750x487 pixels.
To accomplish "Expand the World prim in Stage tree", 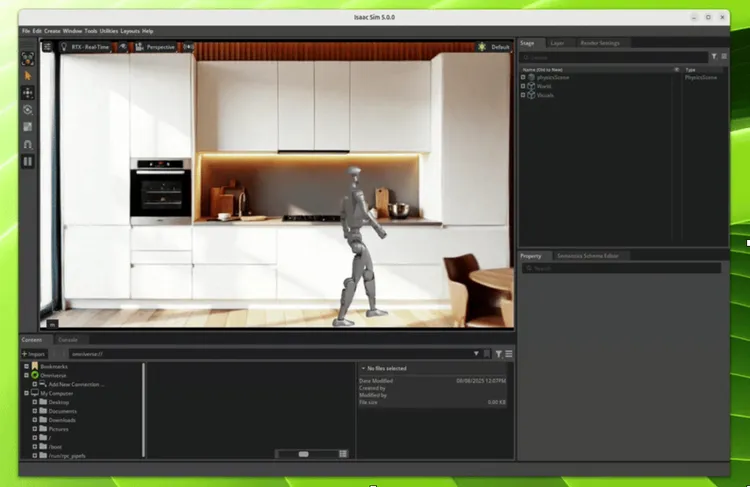I will [x=523, y=86].
